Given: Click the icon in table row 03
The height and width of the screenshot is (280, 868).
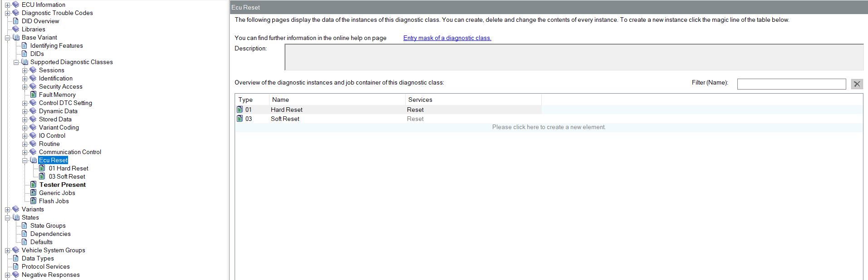Looking at the screenshot, I should click(240, 119).
